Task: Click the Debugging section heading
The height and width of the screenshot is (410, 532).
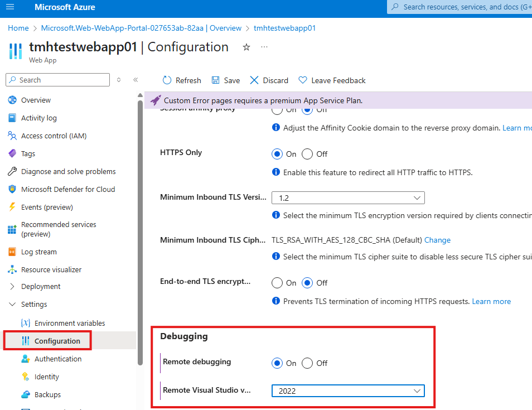Action: click(x=184, y=336)
